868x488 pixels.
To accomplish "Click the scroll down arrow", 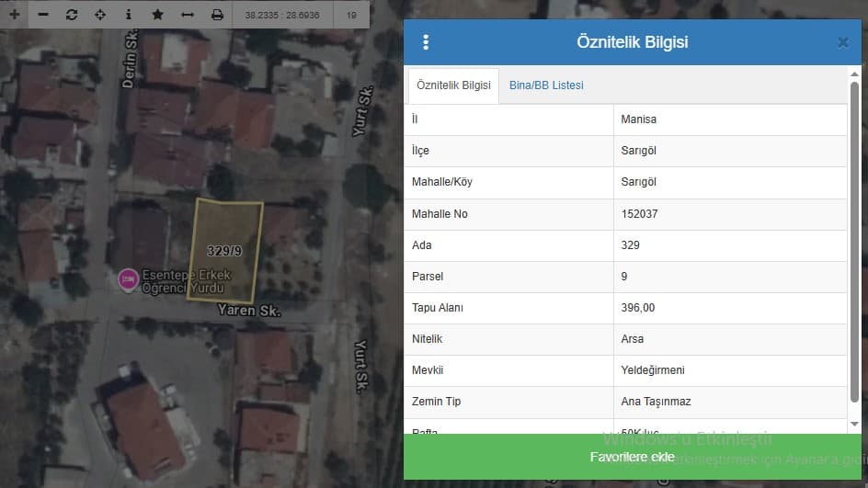I will coord(854,425).
